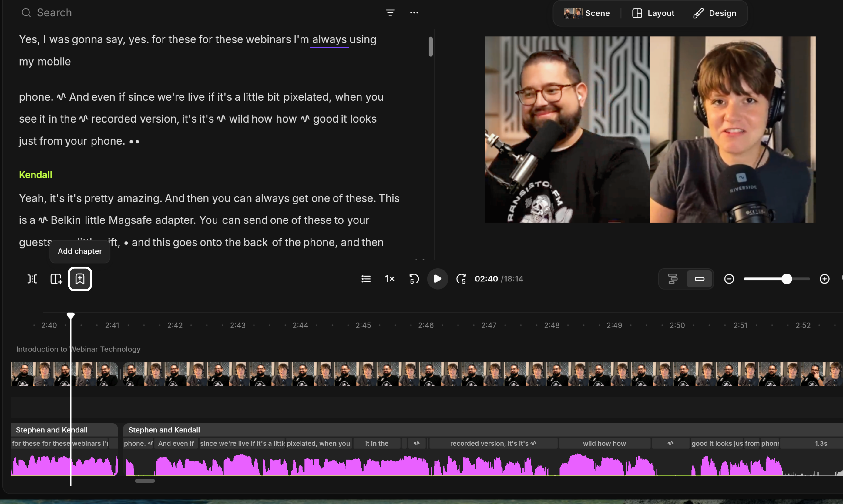843x504 pixels.
Task: Click the transcript vertical scrollbar
Action: [x=431, y=46]
